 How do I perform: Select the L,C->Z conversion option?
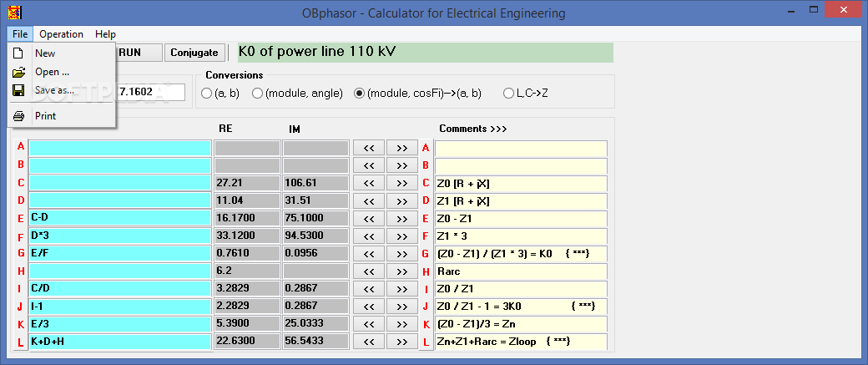click(x=525, y=94)
